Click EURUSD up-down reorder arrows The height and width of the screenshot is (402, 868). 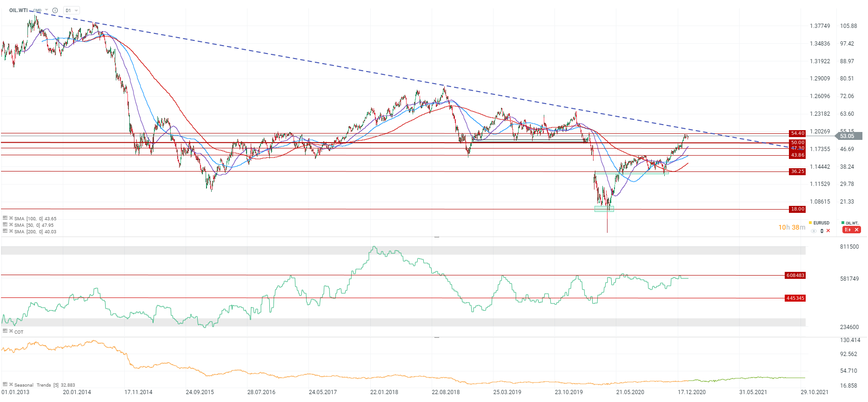pyautogui.click(x=821, y=231)
